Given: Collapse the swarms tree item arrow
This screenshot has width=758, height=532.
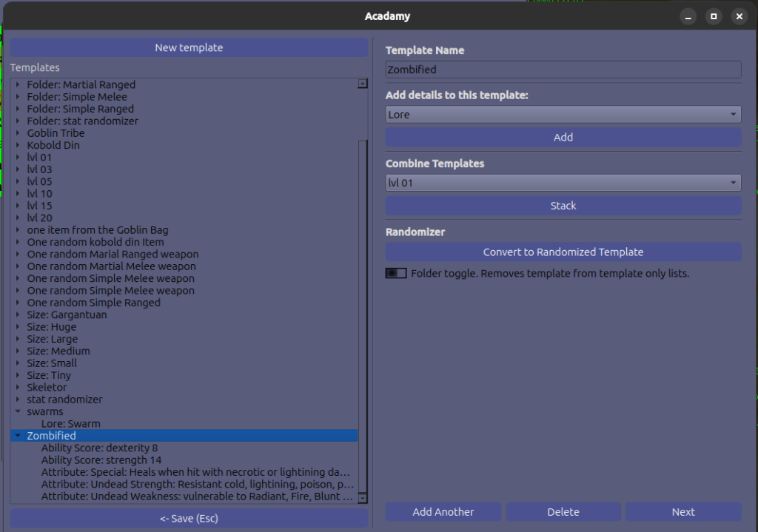Looking at the screenshot, I should [x=18, y=412].
